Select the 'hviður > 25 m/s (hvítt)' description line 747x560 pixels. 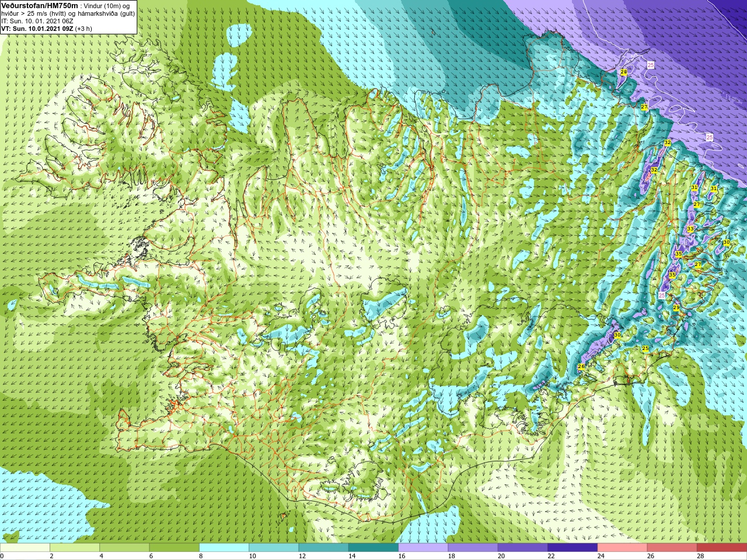[68, 13]
